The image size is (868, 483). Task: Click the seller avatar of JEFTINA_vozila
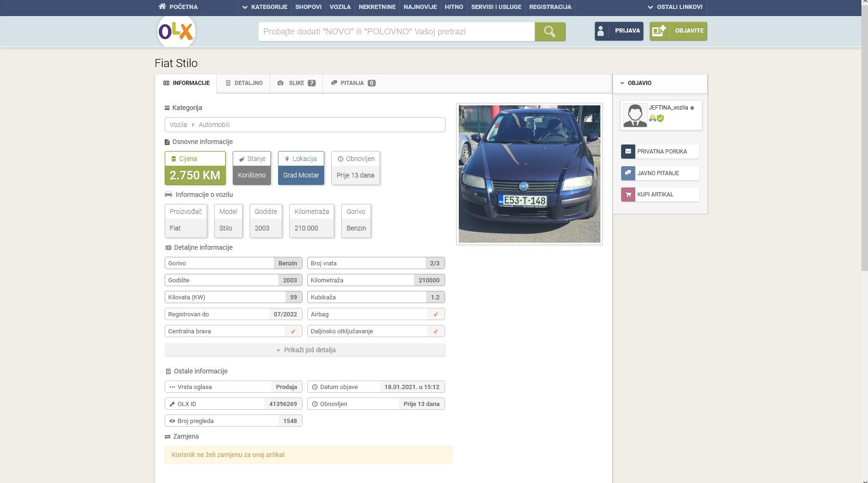coord(635,115)
